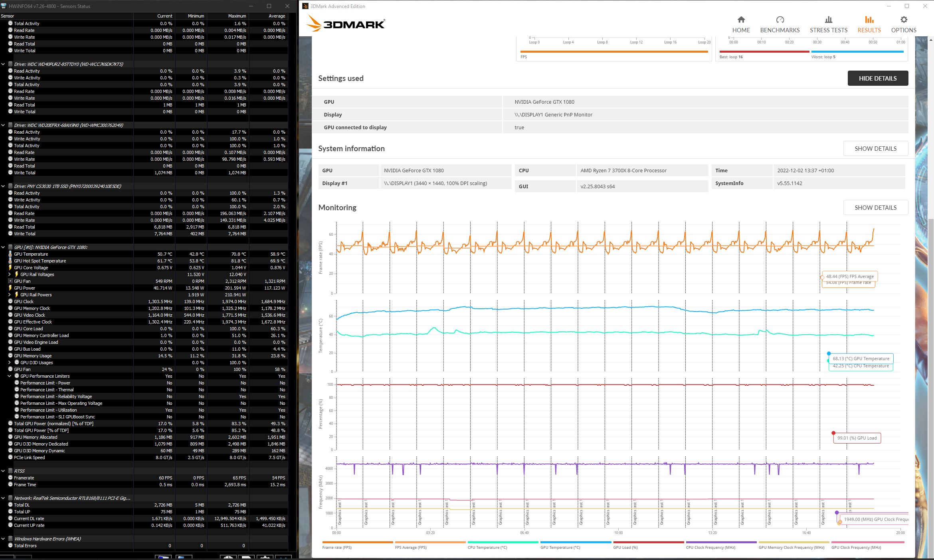934x560 pixels.
Task: Collapse the WDC WD20EFRX drive section
Action: coord(3,125)
